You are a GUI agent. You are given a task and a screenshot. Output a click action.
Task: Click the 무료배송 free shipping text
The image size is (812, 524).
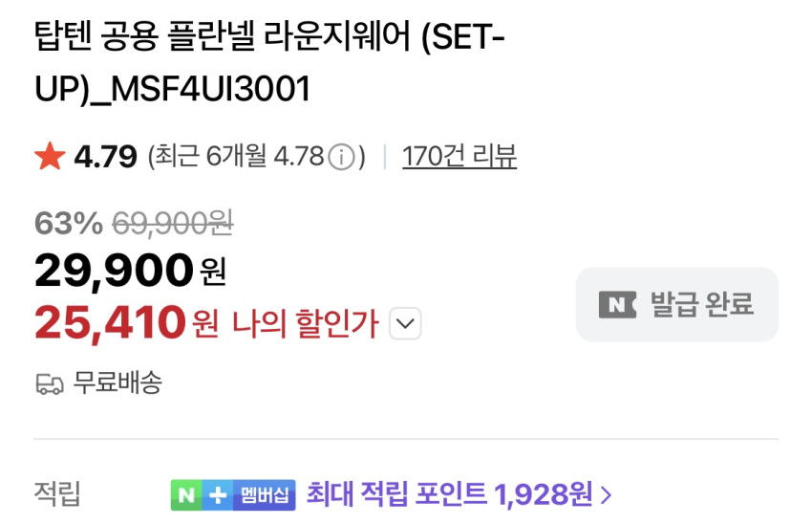coord(118,383)
